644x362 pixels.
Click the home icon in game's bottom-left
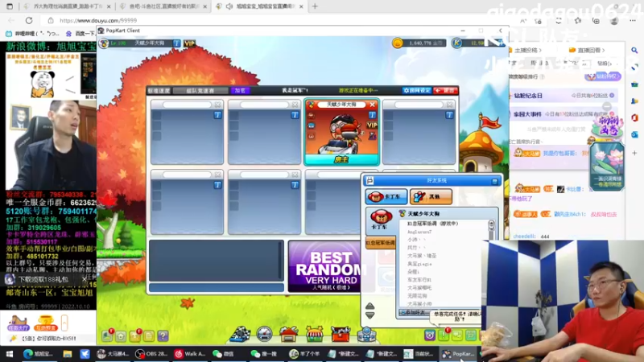coord(121,336)
